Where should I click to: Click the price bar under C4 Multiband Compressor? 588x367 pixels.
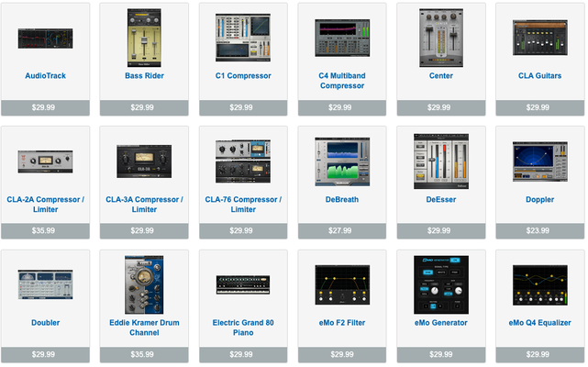tap(342, 107)
